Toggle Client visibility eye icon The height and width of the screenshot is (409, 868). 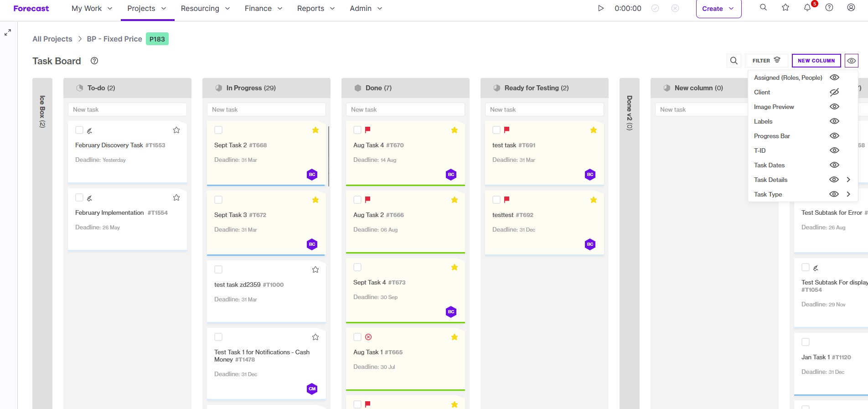pyautogui.click(x=834, y=92)
